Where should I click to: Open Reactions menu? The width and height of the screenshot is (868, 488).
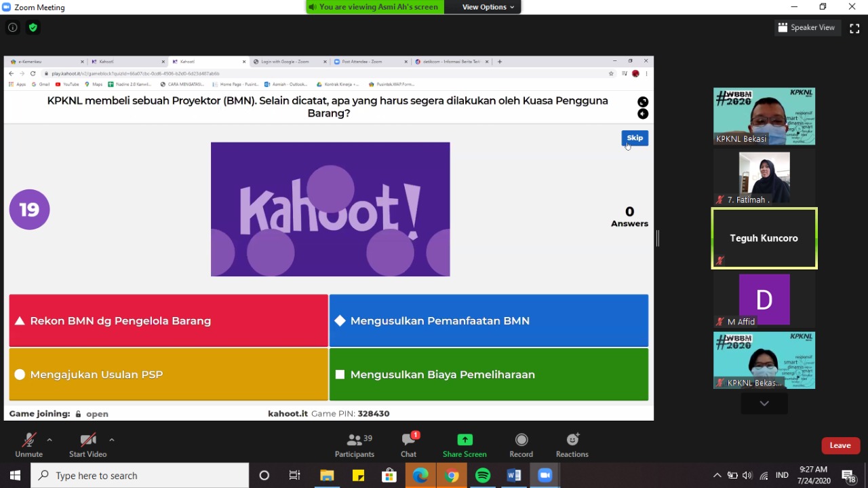572,445
